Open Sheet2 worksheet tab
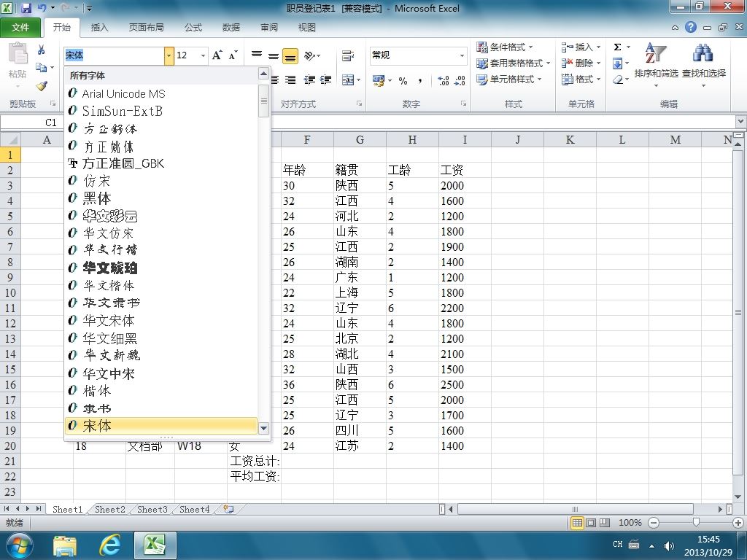Image resolution: width=747 pixels, height=560 pixels. (x=109, y=510)
